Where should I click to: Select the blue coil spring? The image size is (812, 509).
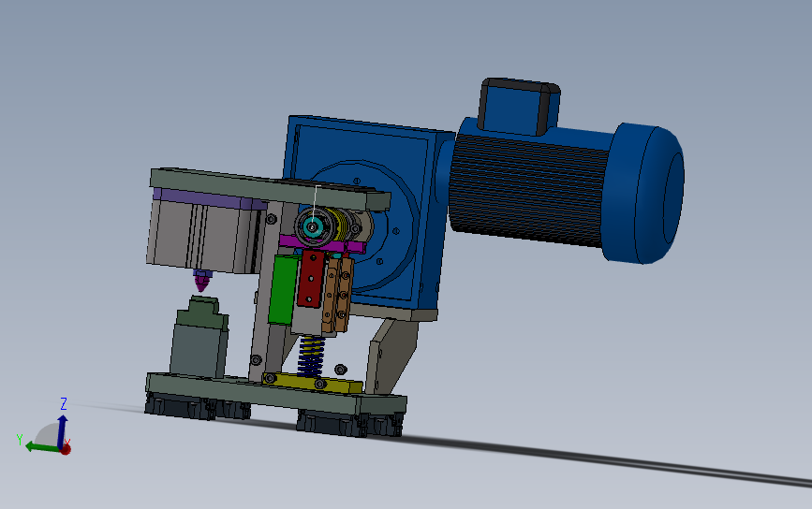(311, 356)
